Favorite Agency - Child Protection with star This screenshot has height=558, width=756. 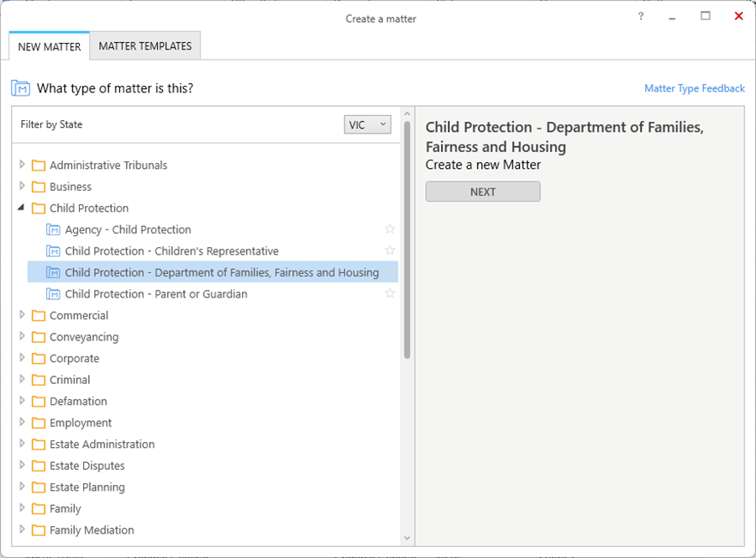(390, 229)
